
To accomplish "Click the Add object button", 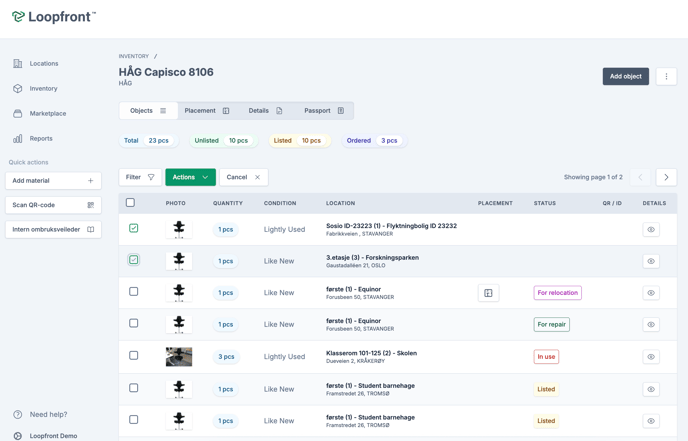I will pos(626,76).
